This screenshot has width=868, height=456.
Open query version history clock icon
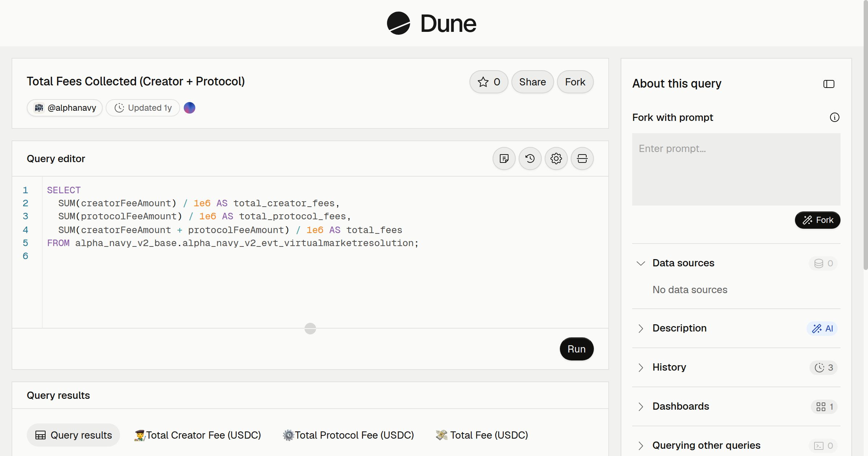pyautogui.click(x=530, y=159)
